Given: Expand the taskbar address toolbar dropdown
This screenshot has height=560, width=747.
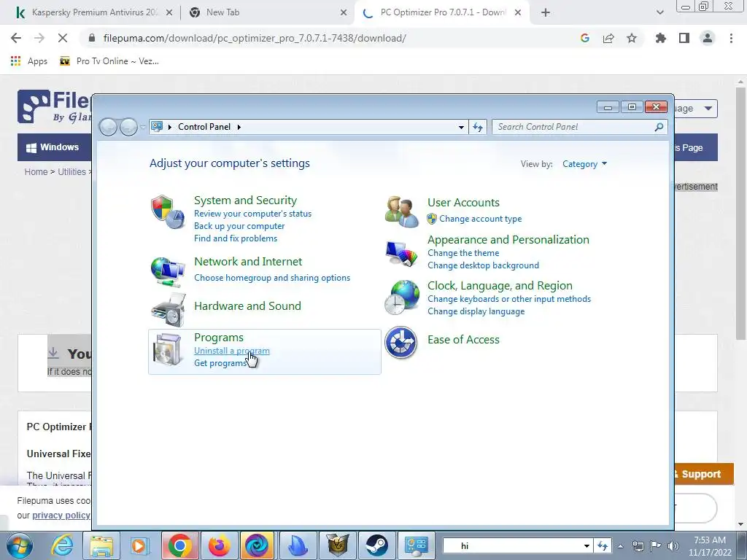Looking at the screenshot, I should tap(587, 545).
